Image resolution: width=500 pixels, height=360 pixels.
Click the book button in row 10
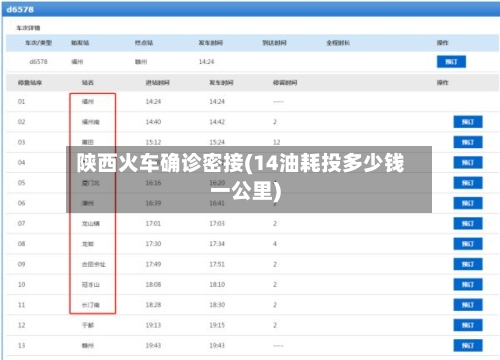468,285
